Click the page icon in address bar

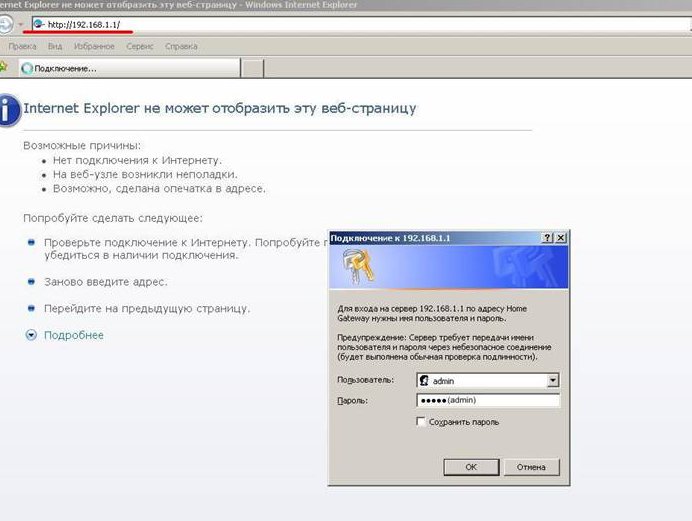tap(39, 23)
